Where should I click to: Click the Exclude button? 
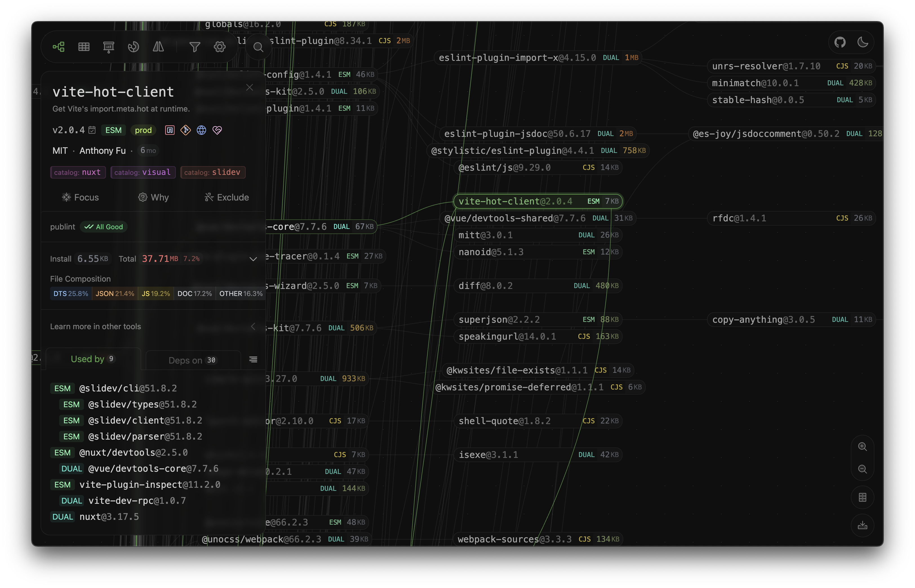227,197
